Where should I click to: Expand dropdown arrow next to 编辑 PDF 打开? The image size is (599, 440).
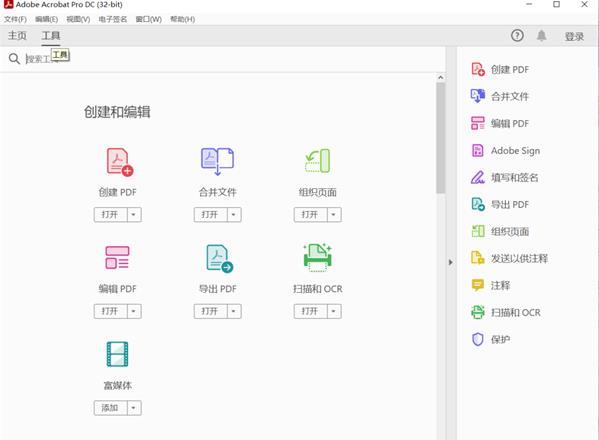pos(134,311)
